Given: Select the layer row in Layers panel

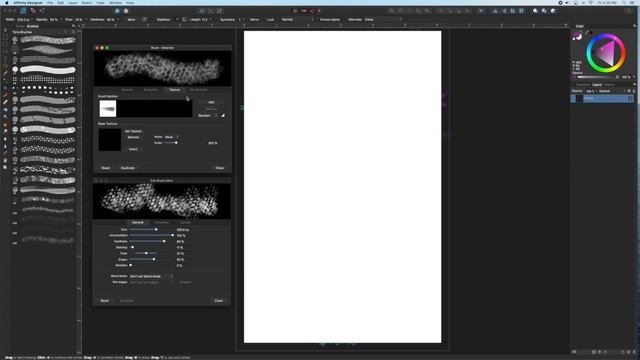Looking at the screenshot, I should point(602,98).
